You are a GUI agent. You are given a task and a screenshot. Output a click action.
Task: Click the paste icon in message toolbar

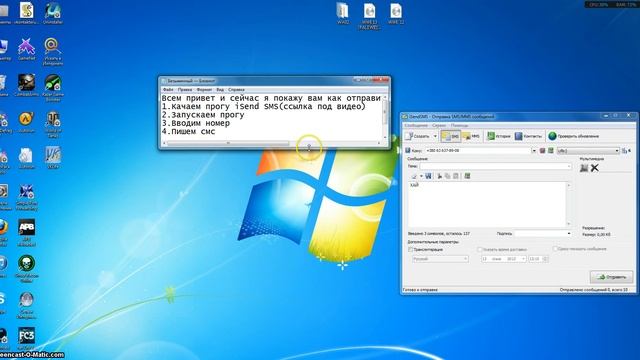456,176
